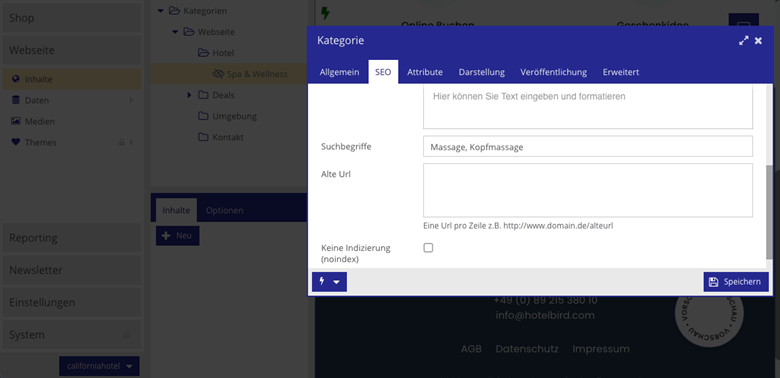This screenshot has height=378, width=780.
Task: Switch to the Optionen tab
Action: click(x=224, y=210)
